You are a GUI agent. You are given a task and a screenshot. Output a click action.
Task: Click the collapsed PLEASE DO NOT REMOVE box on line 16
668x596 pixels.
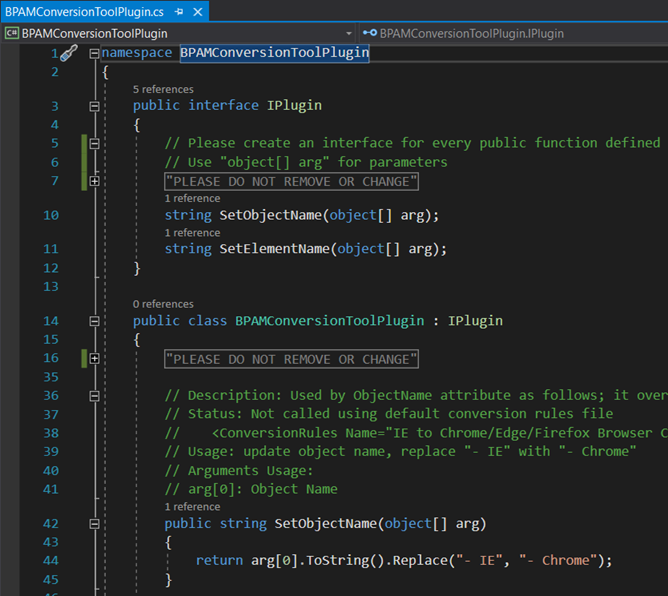click(291, 359)
